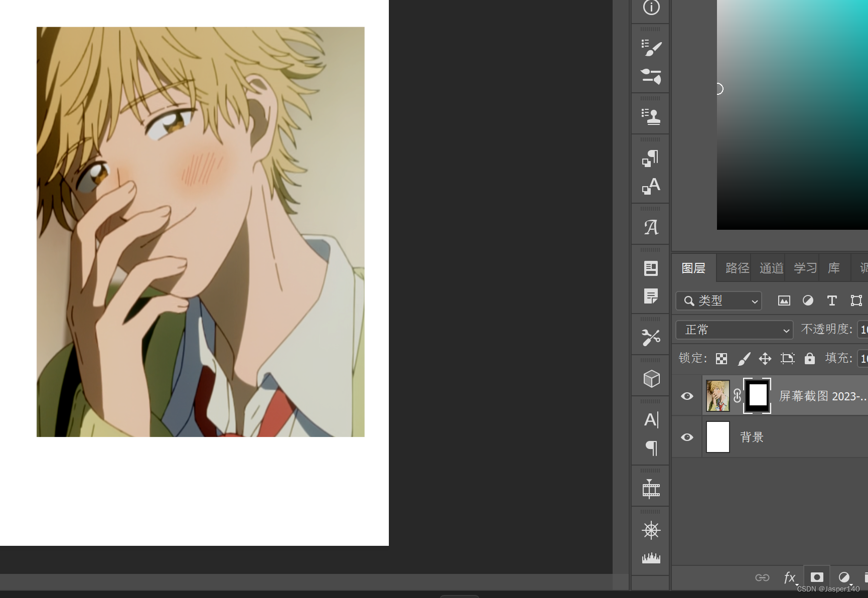This screenshot has width=868, height=598.
Task: Filter layers by type (T) layers
Action: (x=832, y=301)
